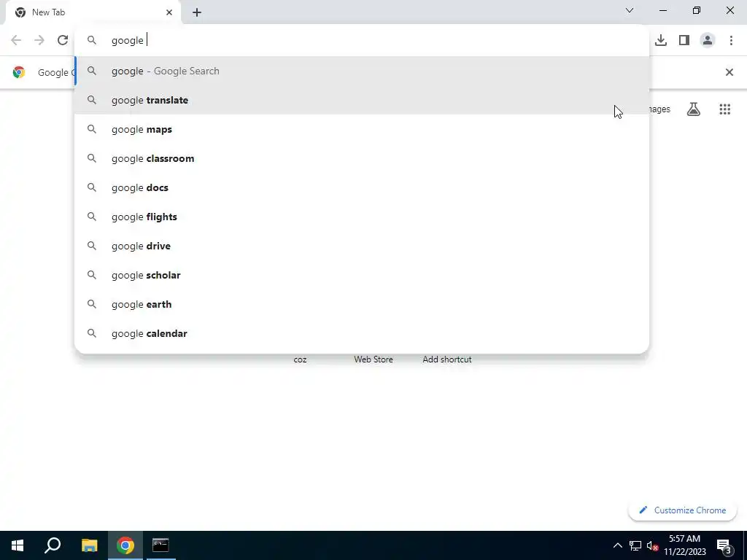747x560 pixels.
Task: Select the New Tab tab
Action: (93, 12)
